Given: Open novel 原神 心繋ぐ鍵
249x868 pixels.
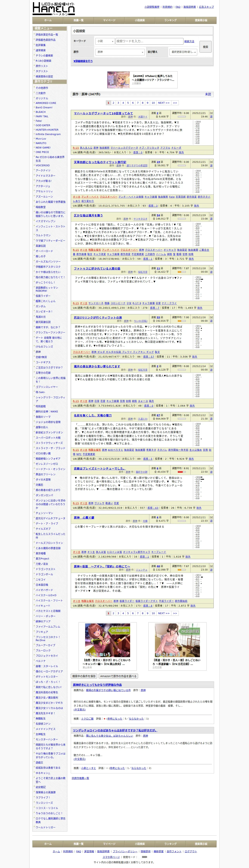Looking at the screenshot, I should pos(84,518).
